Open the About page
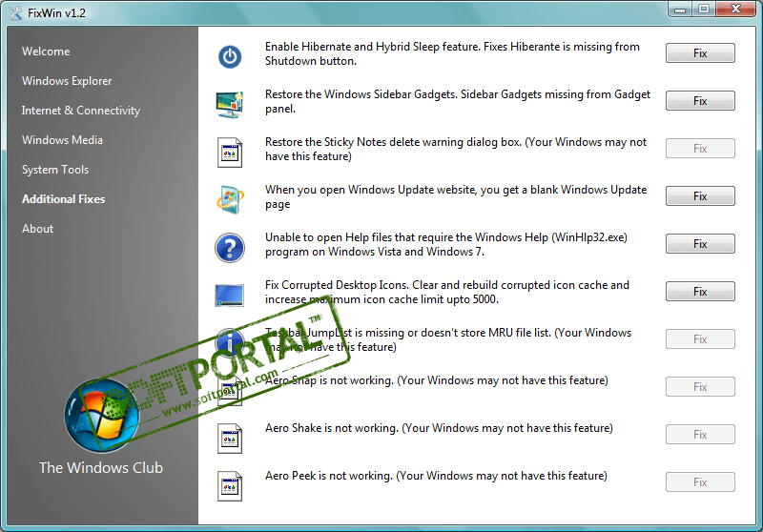Screen dimensions: 763x532 (x=37, y=229)
